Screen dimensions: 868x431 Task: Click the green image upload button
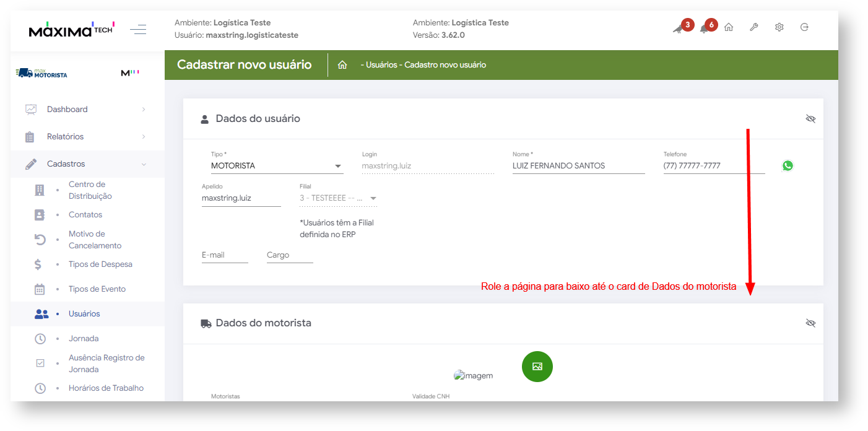point(537,367)
